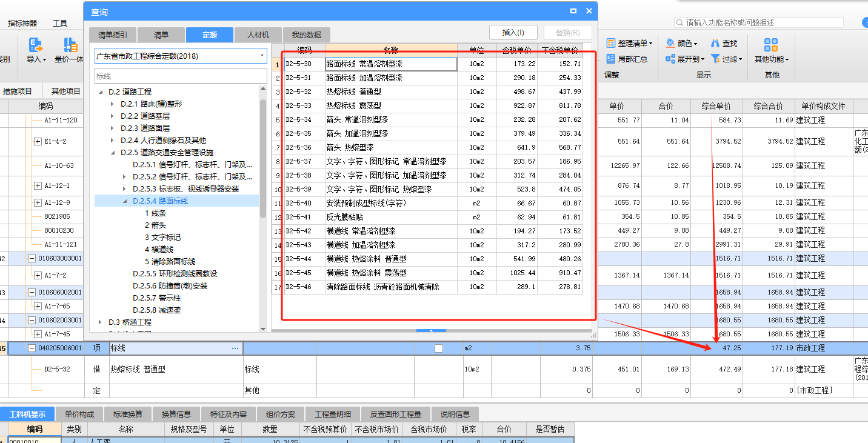Click the 展开到 hierarchy icon
Screen dimensions: 868x443
(670, 59)
